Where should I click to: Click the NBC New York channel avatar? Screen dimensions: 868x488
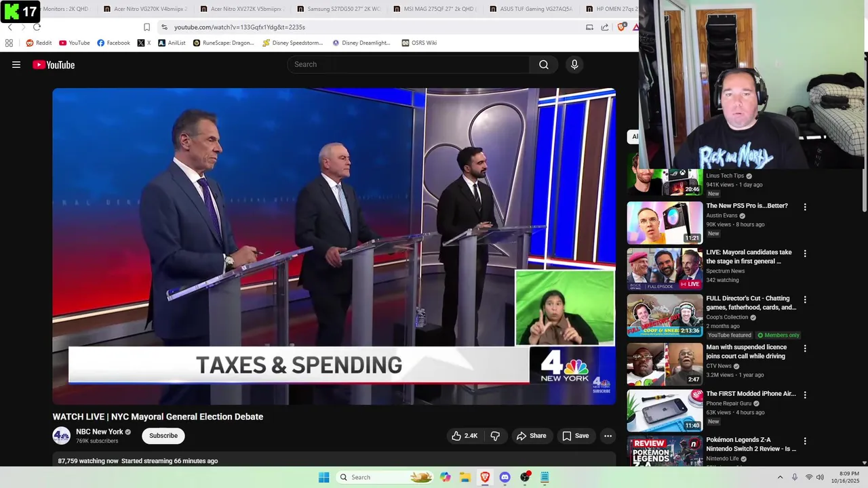click(62, 436)
